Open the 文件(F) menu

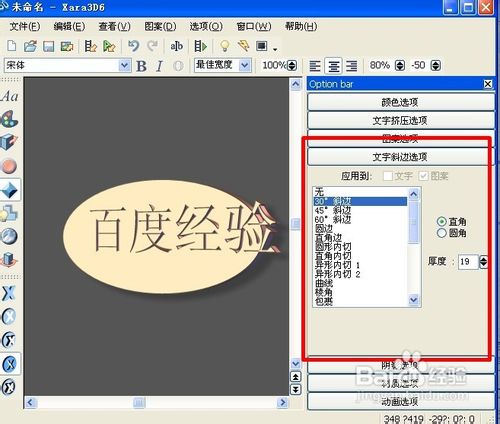tap(25, 27)
